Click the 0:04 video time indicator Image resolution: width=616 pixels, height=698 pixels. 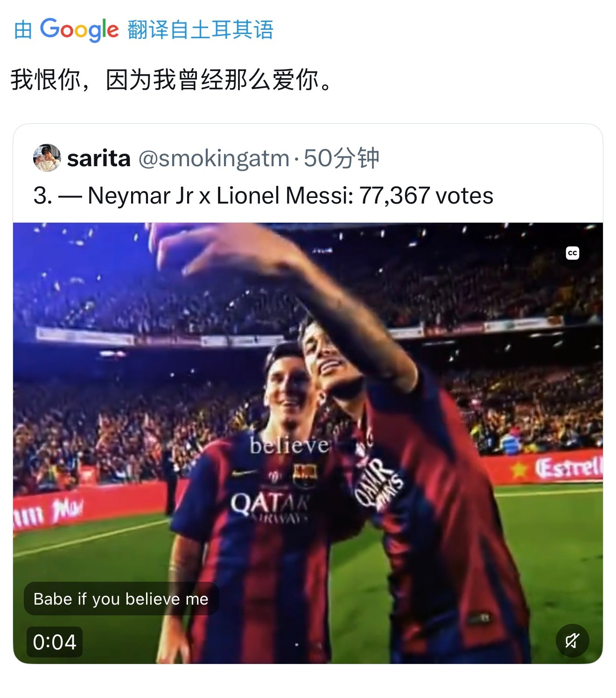[54, 642]
